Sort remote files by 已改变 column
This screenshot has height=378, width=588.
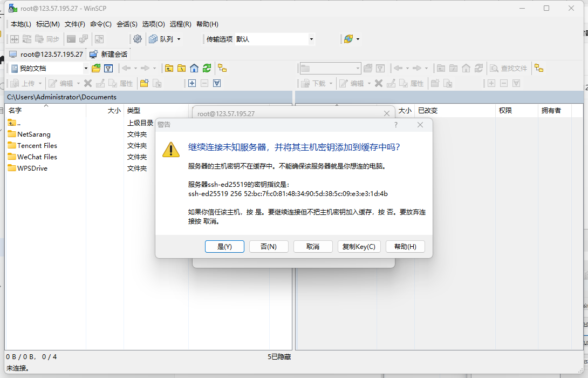pyautogui.click(x=455, y=110)
